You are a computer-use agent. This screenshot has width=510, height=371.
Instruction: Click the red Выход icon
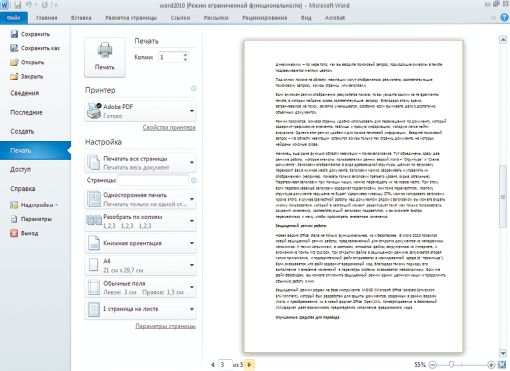tap(14, 233)
